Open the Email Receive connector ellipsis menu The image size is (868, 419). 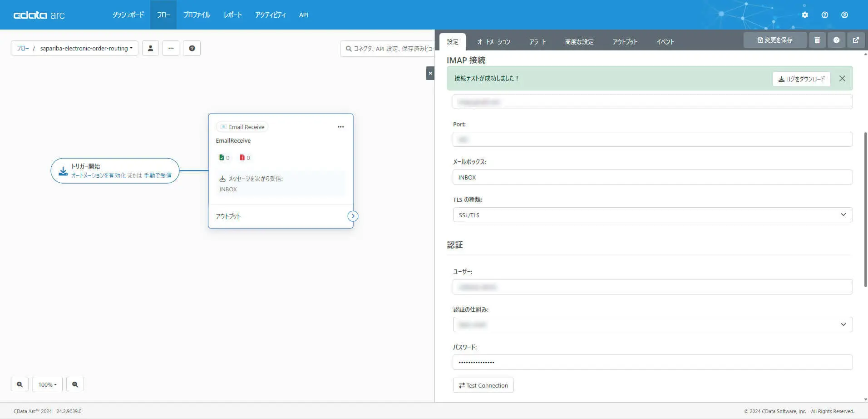(340, 127)
